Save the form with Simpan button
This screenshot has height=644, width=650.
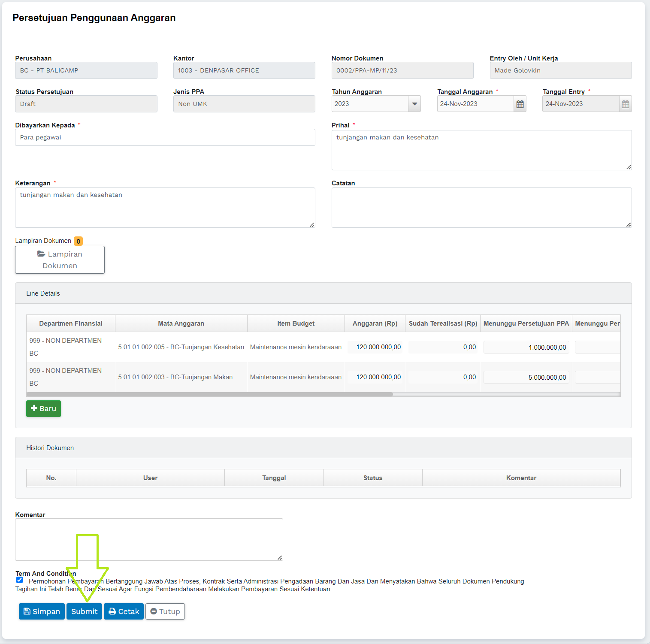[42, 611]
